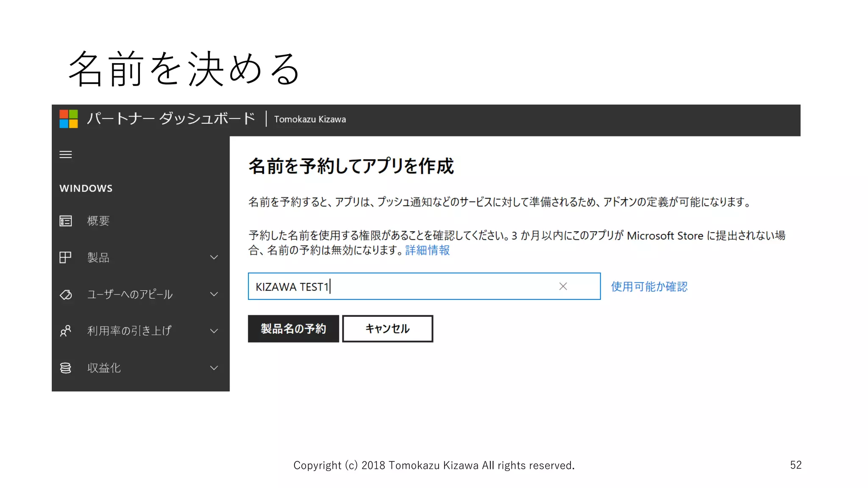
Task: Open the hamburger menu in sidebar
Action: pyautogui.click(x=65, y=155)
